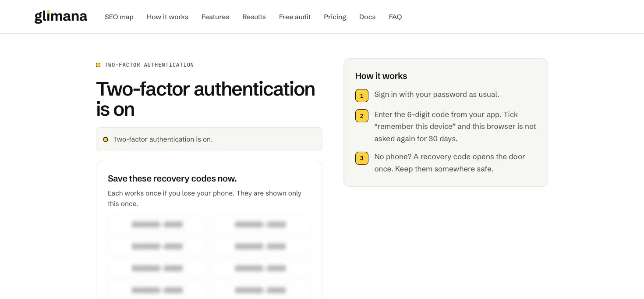This screenshot has height=299, width=644.
Task: Click the yellow dot beside Two-Factor Authentication label
Action: click(98, 65)
